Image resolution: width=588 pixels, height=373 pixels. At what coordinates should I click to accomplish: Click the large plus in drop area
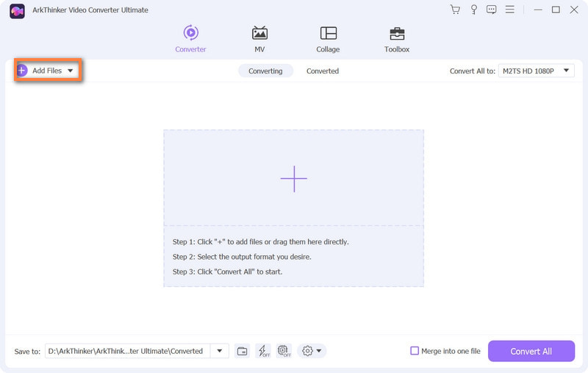click(293, 179)
